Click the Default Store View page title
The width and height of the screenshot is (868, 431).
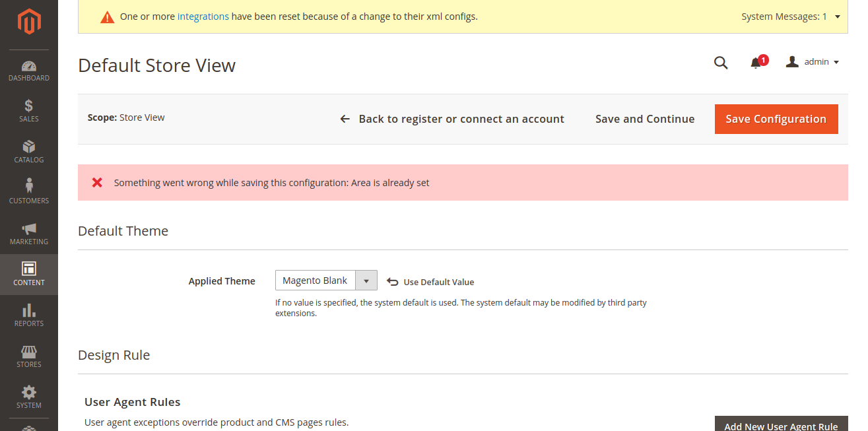pos(156,65)
